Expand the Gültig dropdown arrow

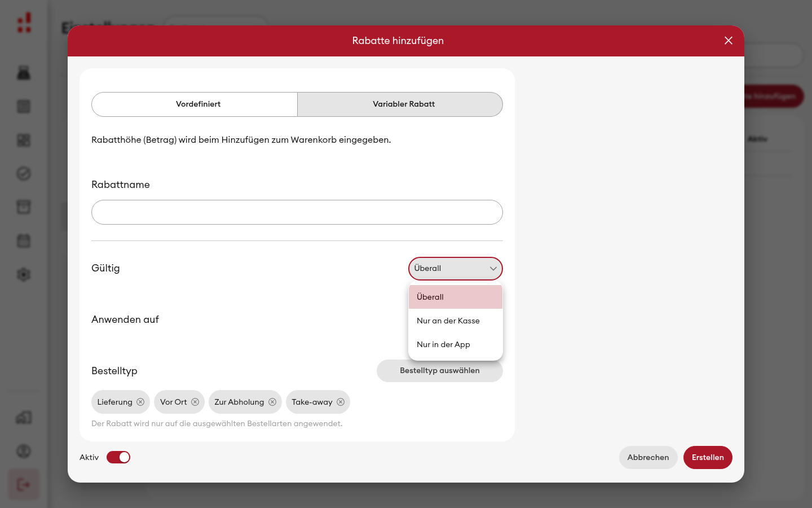[493, 269]
